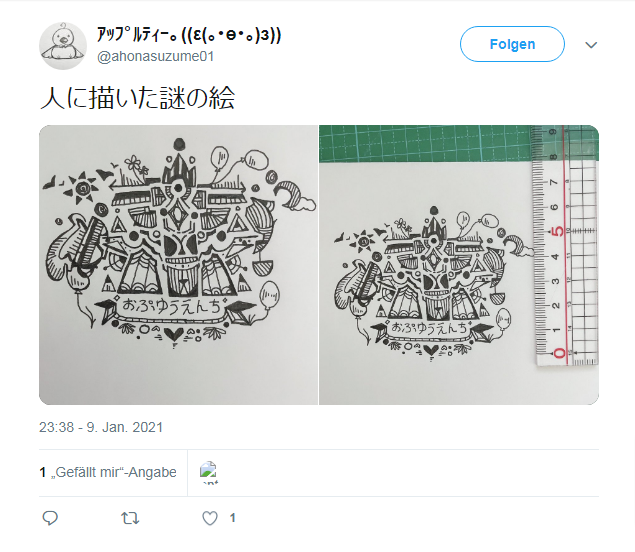Open the @ahonasuzume01 handle link
Image resolution: width=635 pixels, height=552 pixels.
pos(156,56)
